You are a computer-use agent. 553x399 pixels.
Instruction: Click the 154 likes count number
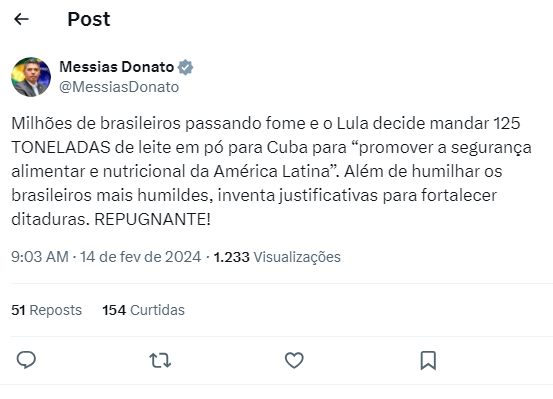click(114, 310)
